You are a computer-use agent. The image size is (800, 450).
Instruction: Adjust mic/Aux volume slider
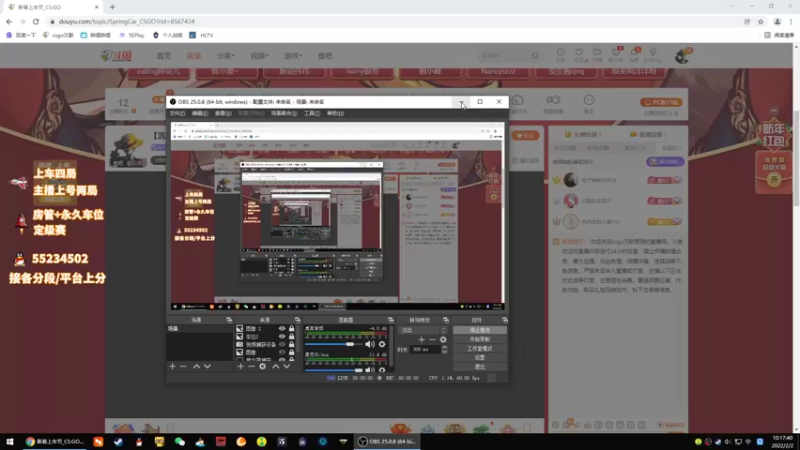(333, 370)
